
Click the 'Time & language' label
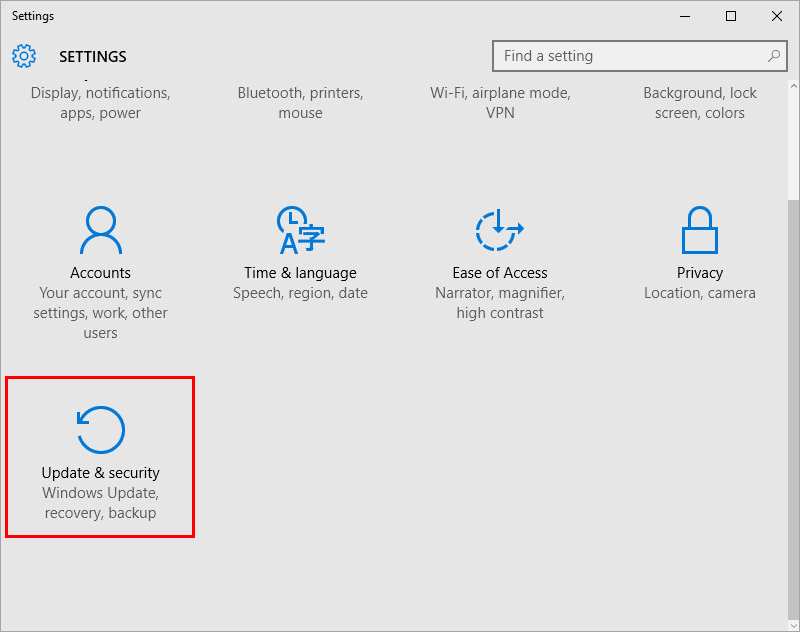300,273
